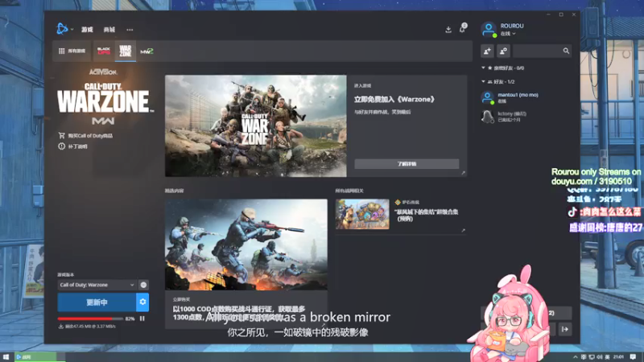
Task: Click the shop Call of Duty items link
Action: coord(85,135)
